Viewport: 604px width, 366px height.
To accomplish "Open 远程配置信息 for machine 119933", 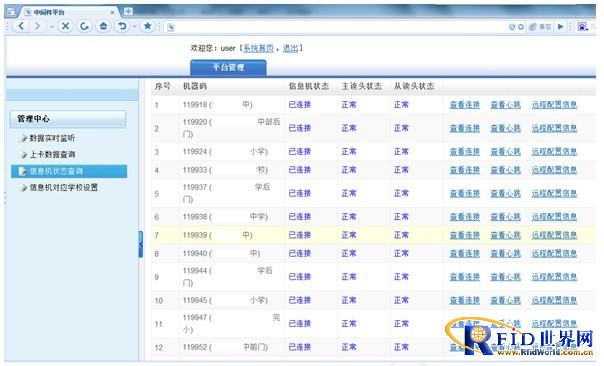I will click(x=554, y=170).
